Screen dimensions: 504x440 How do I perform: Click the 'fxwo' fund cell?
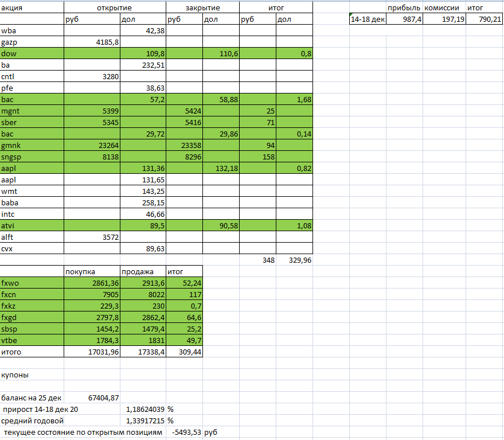tap(32, 283)
